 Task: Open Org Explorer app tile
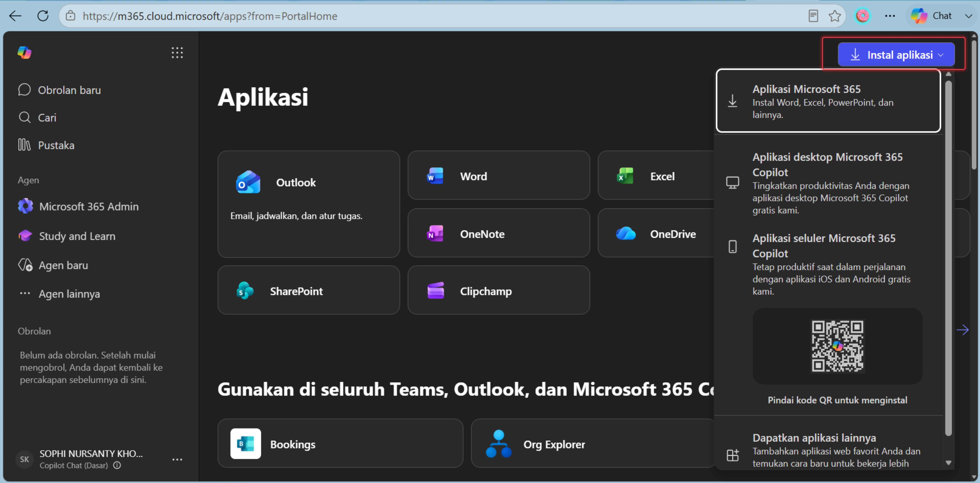click(593, 443)
